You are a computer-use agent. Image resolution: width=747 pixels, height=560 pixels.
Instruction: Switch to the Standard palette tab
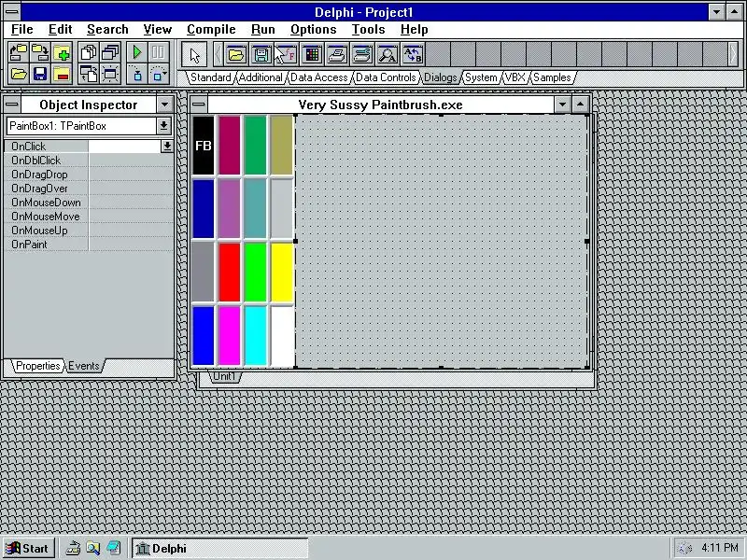point(211,77)
